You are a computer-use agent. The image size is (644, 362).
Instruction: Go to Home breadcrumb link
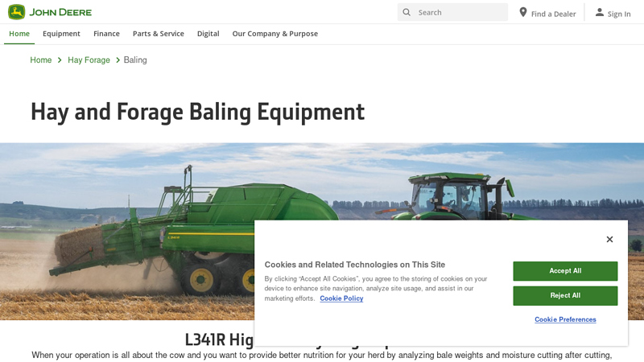click(x=41, y=60)
